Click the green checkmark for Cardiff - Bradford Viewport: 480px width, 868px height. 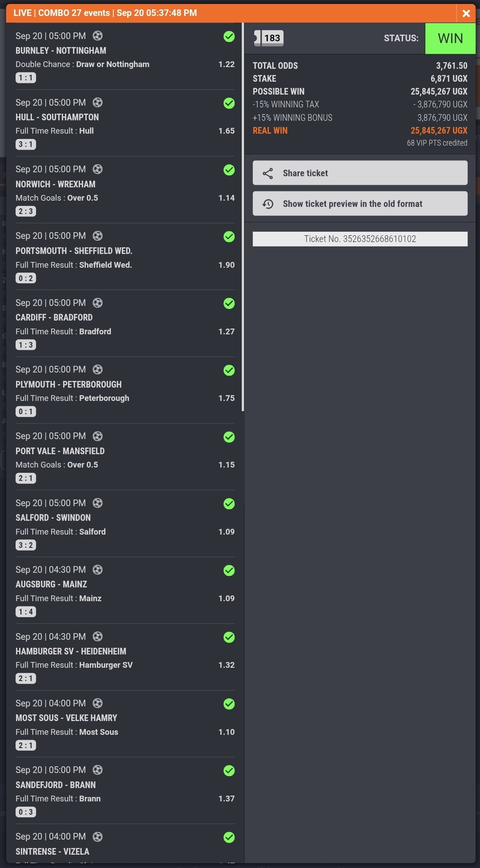[x=229, y=304]
